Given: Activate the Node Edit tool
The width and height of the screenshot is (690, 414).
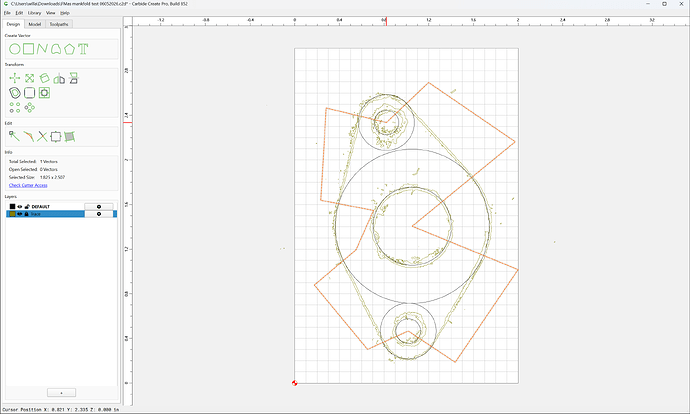Looking at the screenshot, I should pos(15,136).
